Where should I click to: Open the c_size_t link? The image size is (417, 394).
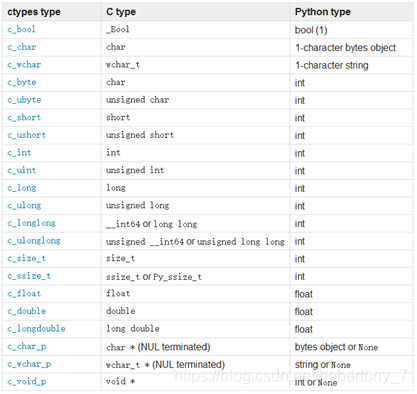(x=26, y=258)
